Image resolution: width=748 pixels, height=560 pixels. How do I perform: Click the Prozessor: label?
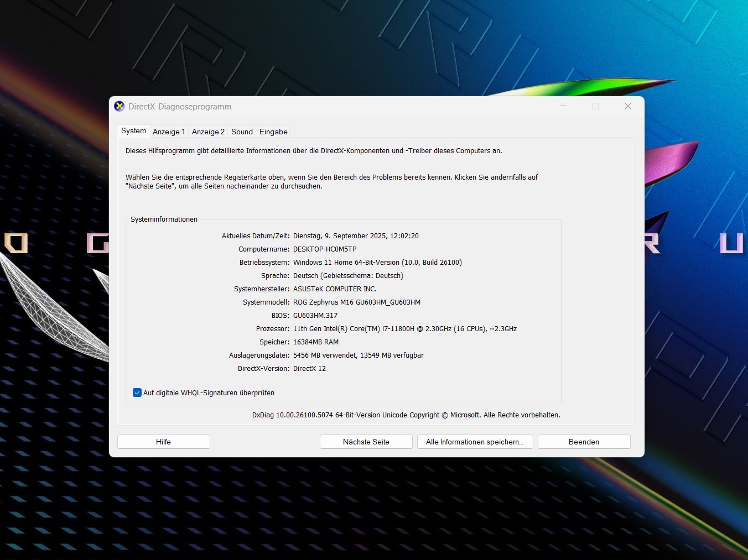pos(273,329)
